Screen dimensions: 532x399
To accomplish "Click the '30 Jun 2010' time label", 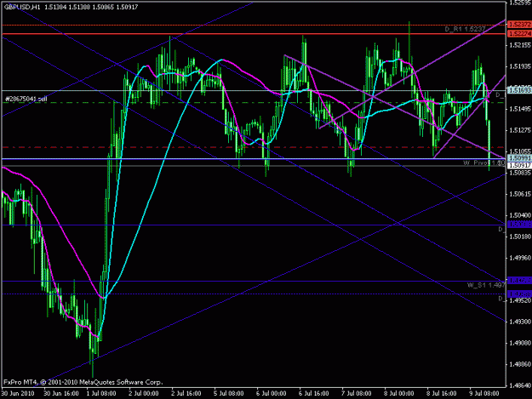I will tap(18, 393).
